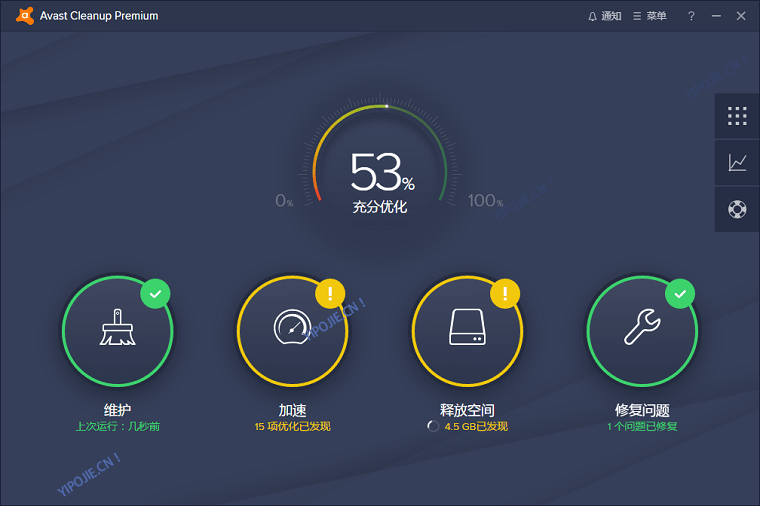Open the 维护 maintenance broom circle
Viewport: 760px width, 506px height.
tap(118, 331)
